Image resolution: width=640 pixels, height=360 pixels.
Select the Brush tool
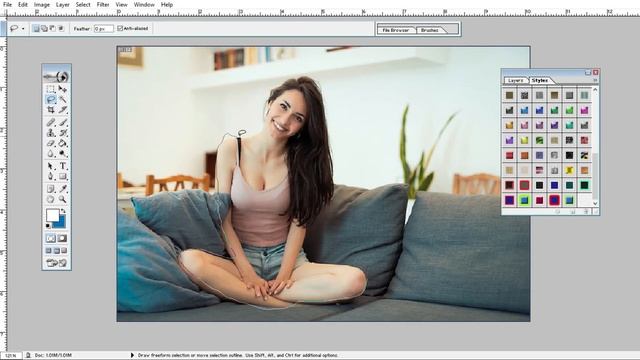(x=62, y=122)
